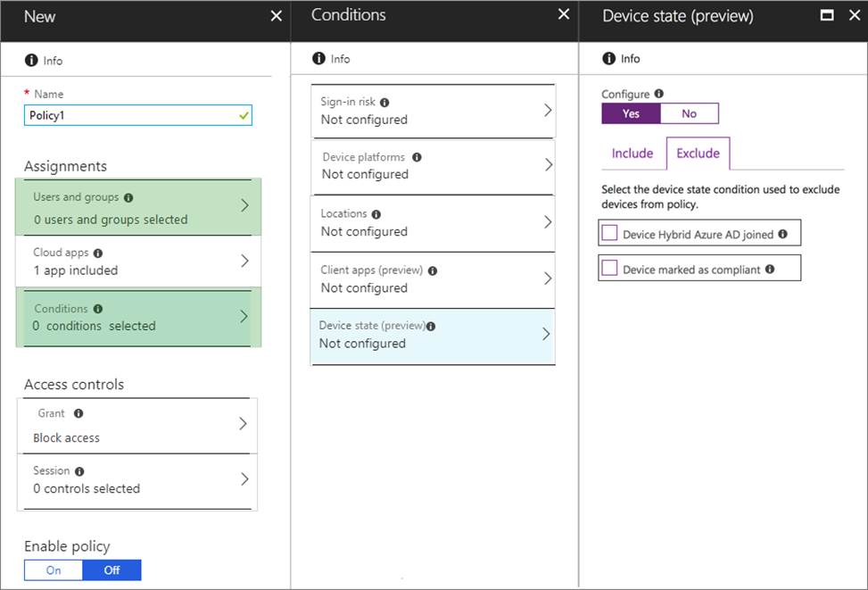
Task: Click the info icon beside Device marked as compliant
Action: click(x=770, y=269)
